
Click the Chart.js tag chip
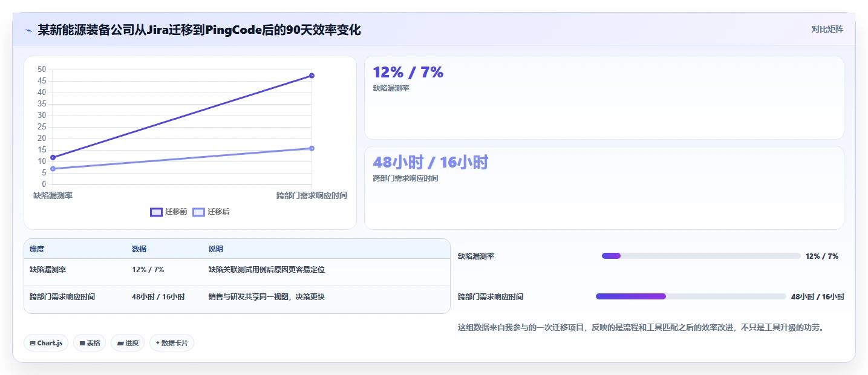(47, 343)
